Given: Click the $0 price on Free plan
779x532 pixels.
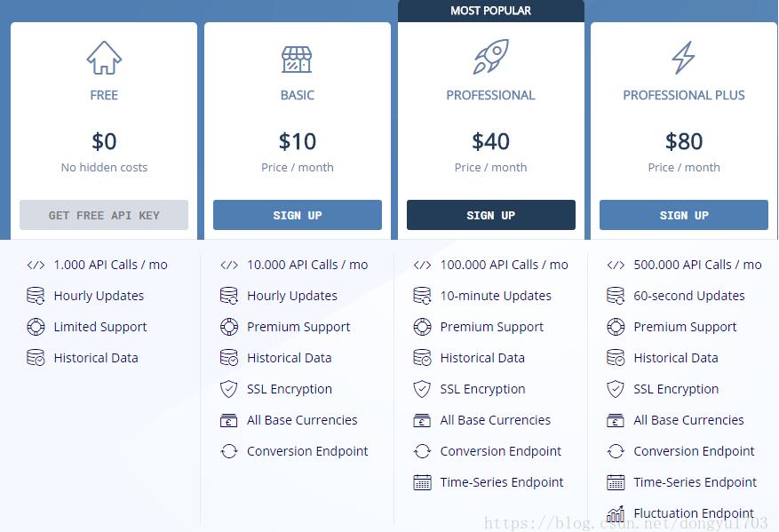Looking at the screenshot, I should coord(104,141).
